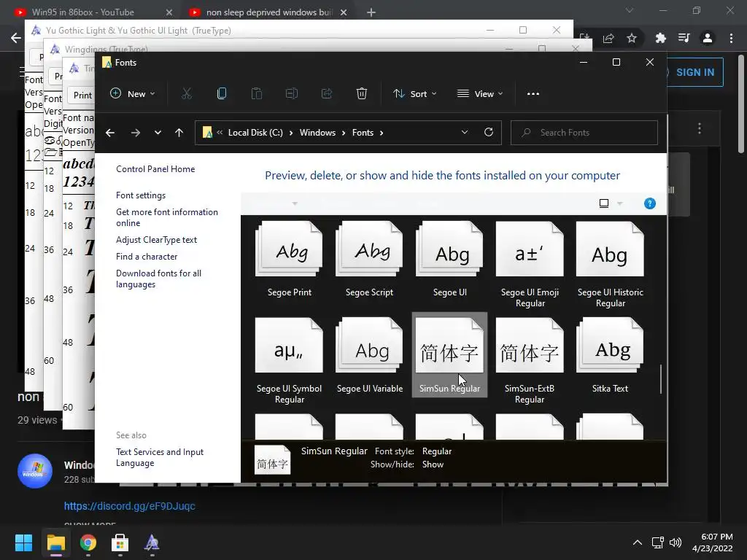
Task: Open the discord.gg/eF9DJuqc link
Action: pyautogui.click(x=130, y=506)
